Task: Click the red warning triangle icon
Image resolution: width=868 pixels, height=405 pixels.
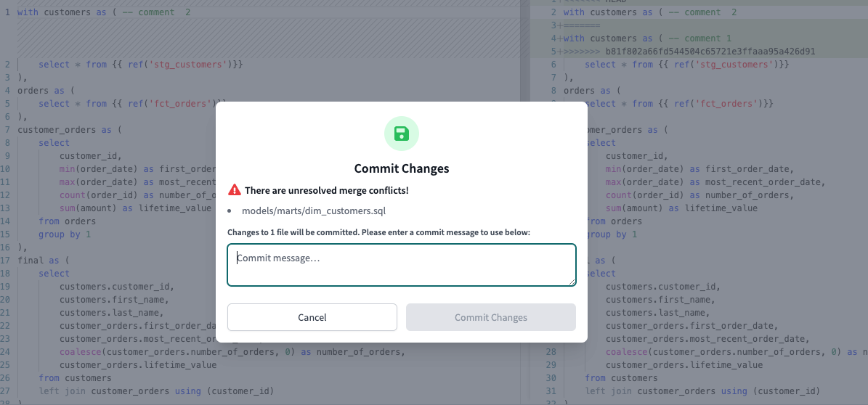Action: 234,190
